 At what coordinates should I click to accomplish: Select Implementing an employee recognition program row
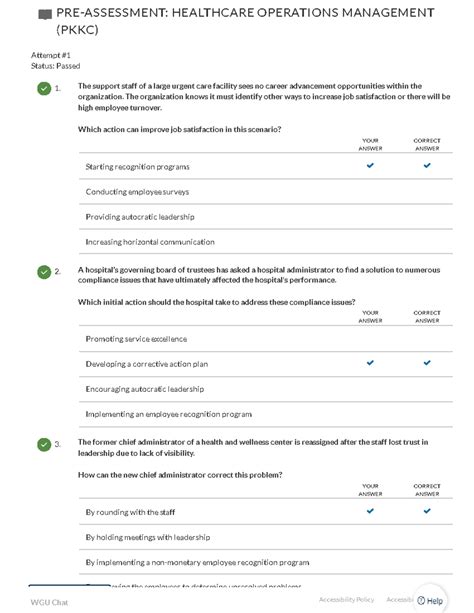(266, 414)
